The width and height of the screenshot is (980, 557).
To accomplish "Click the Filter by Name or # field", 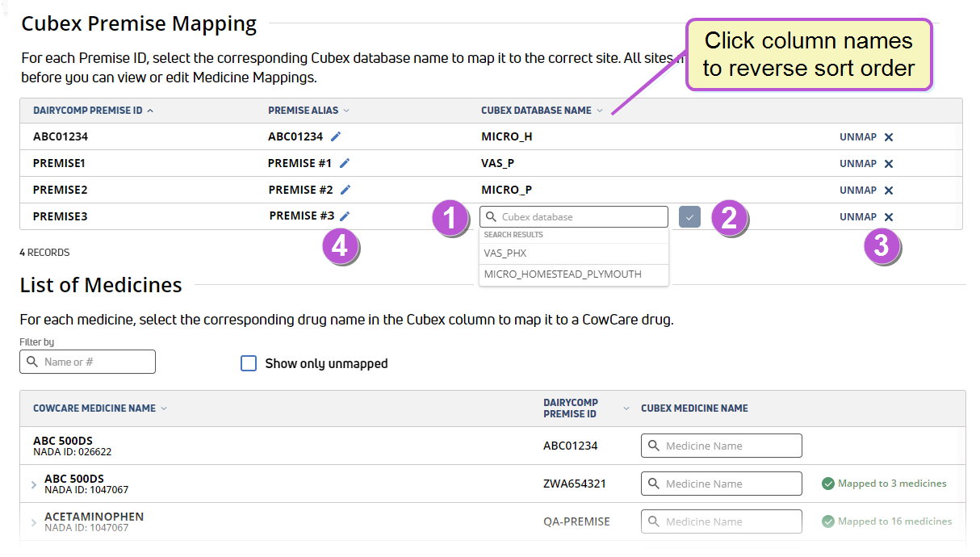I will [87, 362].
